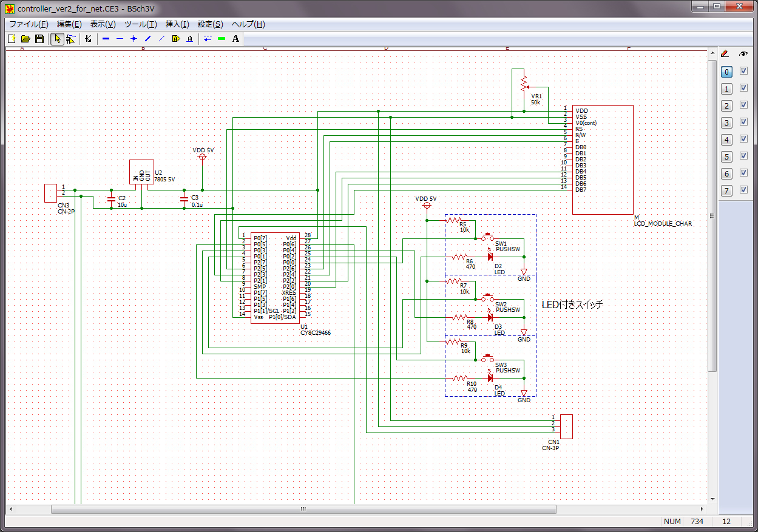
Task: Expand the 設定(S) menu
Action: [x=211, y=24]
